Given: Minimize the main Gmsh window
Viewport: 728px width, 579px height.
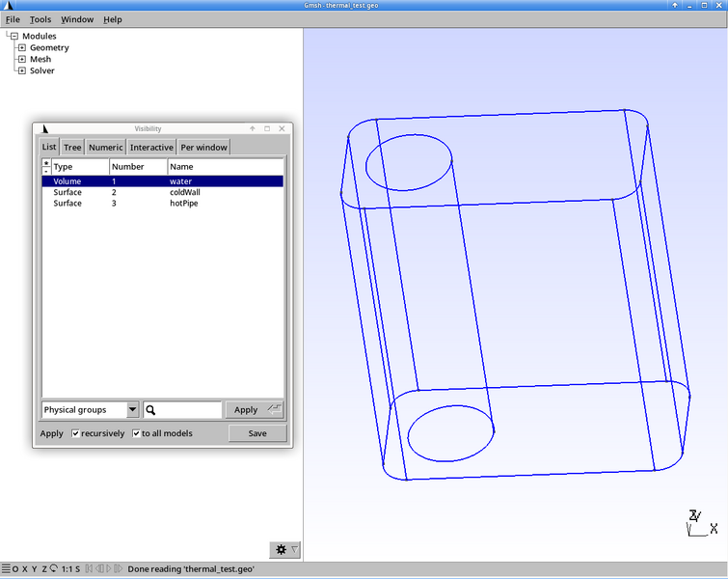Looking at the screenshot, I should coord(689,5).
